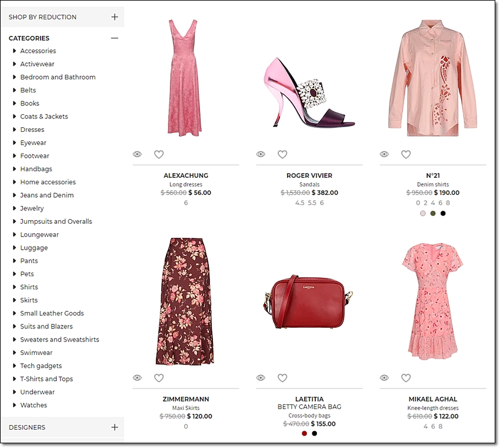Expand the Skirts category arrow
The image size is (500, 448).
pyautogui.click(x=14, y=300)
